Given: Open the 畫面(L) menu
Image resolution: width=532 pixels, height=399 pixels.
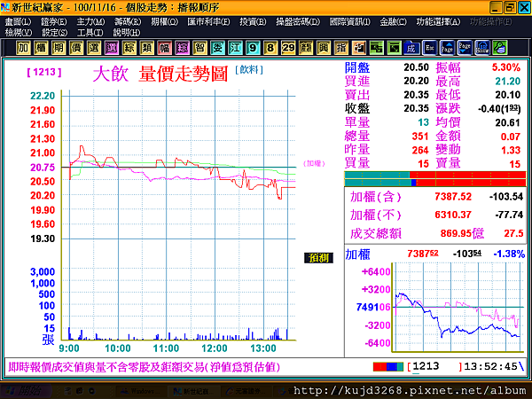Looking at the screenshot, I should coord(18,21).
